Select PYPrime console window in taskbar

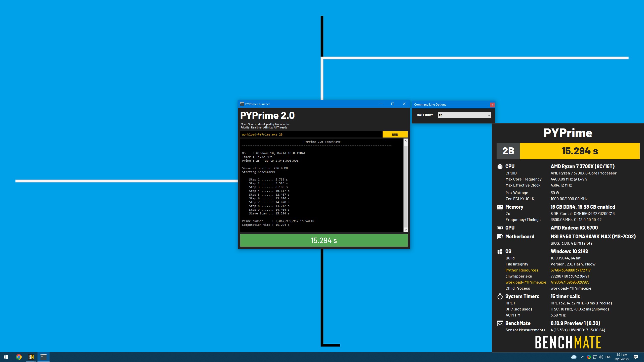44,357
